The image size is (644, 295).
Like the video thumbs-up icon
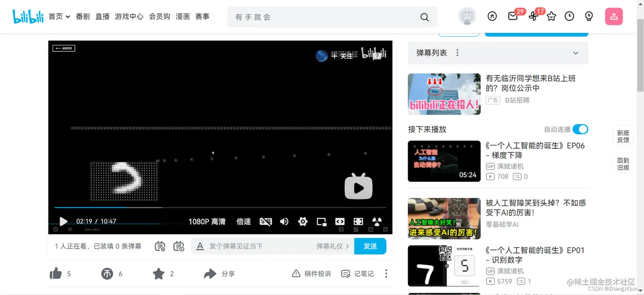tap(56, 274)
